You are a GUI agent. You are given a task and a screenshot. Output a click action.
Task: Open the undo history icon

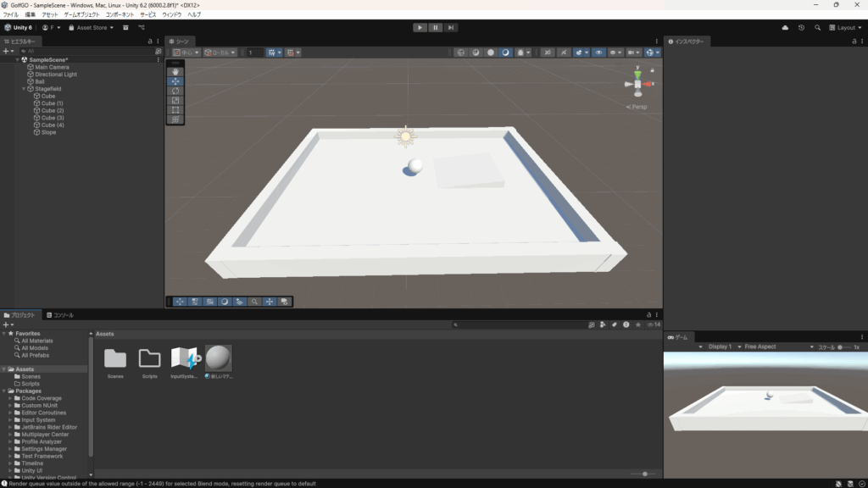pyautogui.click(x=801, y=27)
